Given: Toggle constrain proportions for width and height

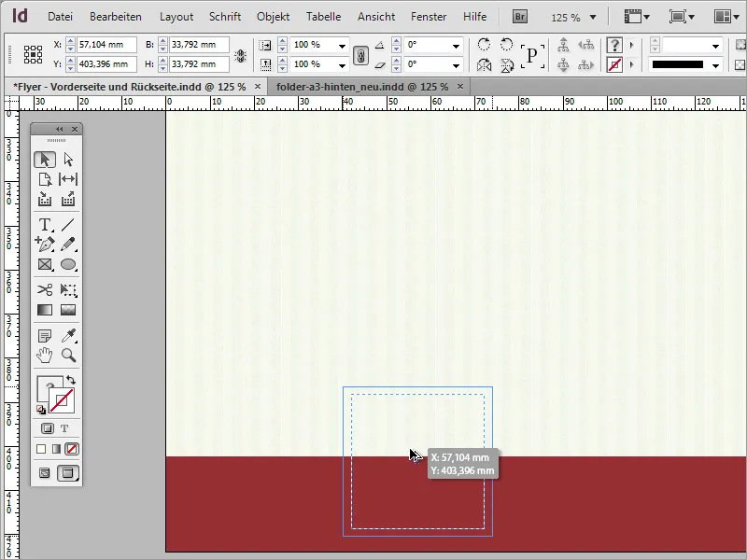Looking at the screenshot, I should 241,56.
